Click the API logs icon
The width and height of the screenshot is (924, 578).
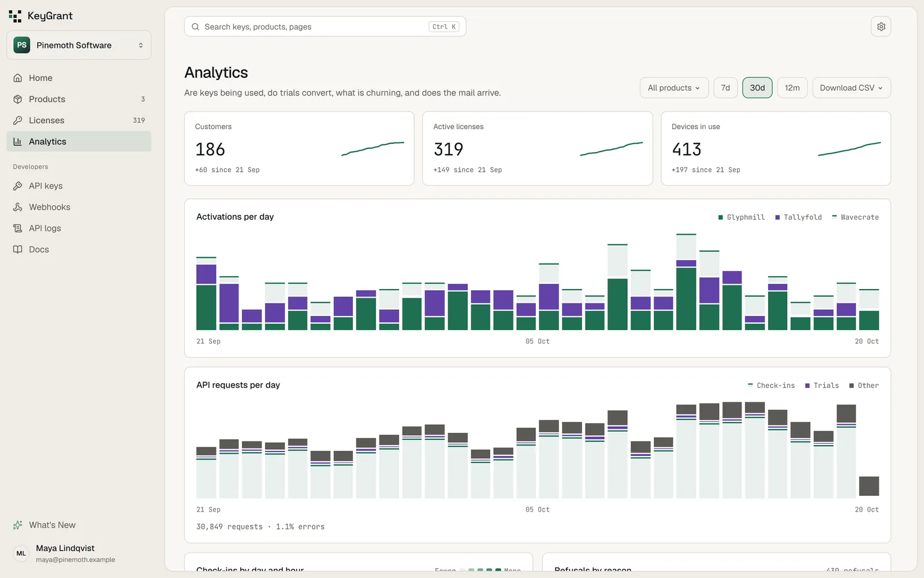tap(18, 228)
